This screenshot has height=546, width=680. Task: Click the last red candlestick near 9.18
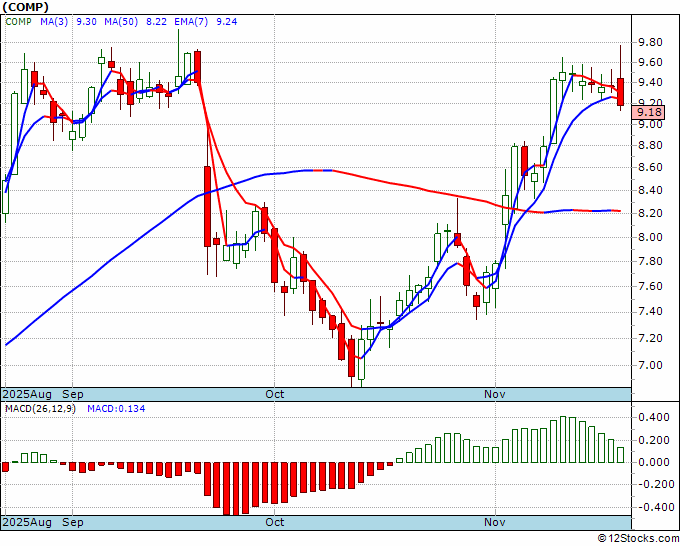click(621, 92)
